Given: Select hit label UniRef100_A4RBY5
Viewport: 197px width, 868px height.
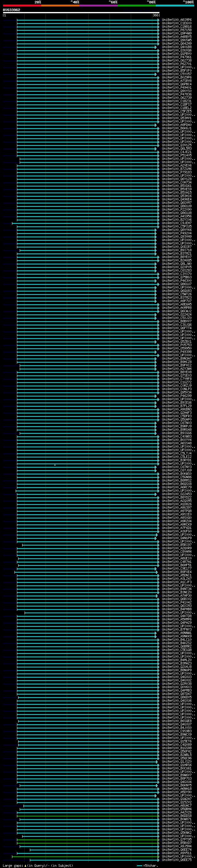Looking at the screenshot, I should tap(177, 37).
